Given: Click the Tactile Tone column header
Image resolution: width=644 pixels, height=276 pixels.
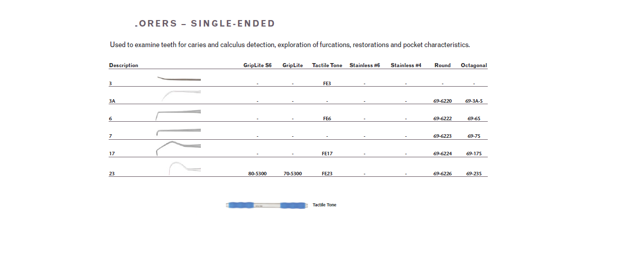Looking at the screenshot, I should (327, 65).
